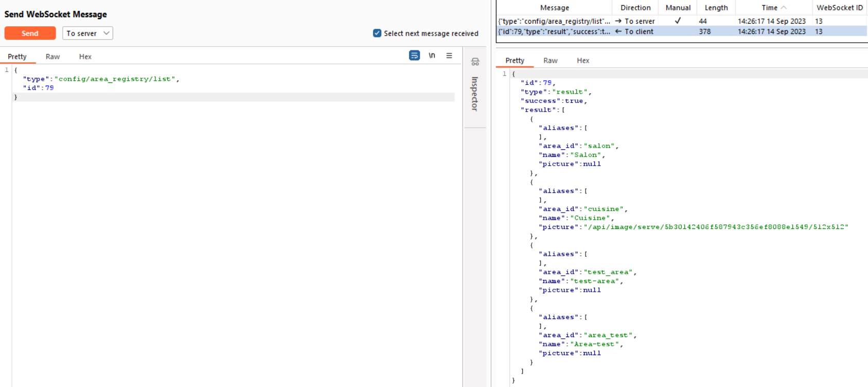Switch to Raw tab in the send editor
This screenshot has width=868, height=387.
pos(52,57)
